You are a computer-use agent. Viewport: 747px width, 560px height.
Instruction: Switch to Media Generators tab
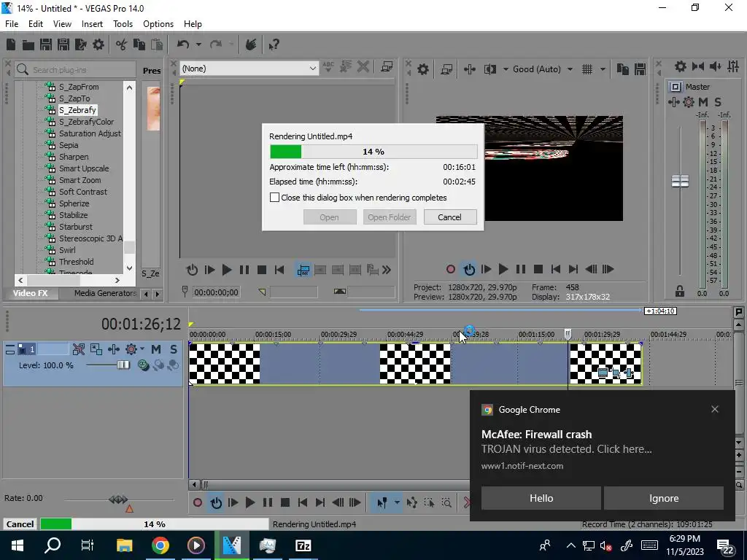tap(105, 293)
